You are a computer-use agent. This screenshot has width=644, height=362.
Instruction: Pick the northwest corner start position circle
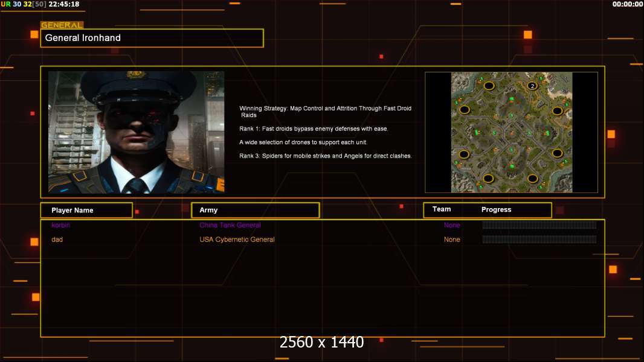point(489,86)
